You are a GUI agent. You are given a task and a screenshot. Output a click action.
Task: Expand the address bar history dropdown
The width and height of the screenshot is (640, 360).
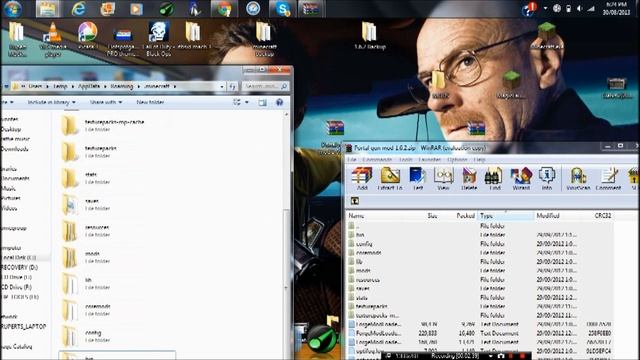click(x=222, y=86)
